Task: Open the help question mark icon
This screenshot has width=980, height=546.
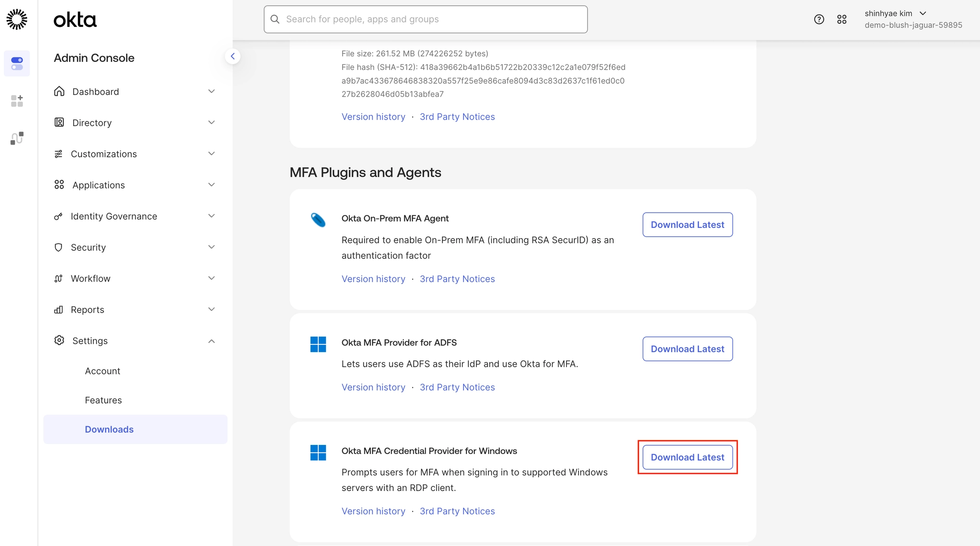Action: pos(819,19)
